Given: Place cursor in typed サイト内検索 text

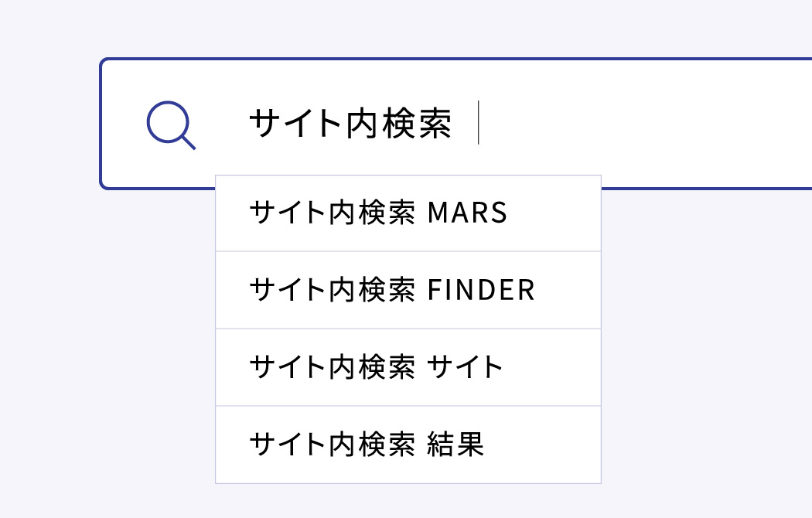Looking at the screenshot, I should (350, 123).
